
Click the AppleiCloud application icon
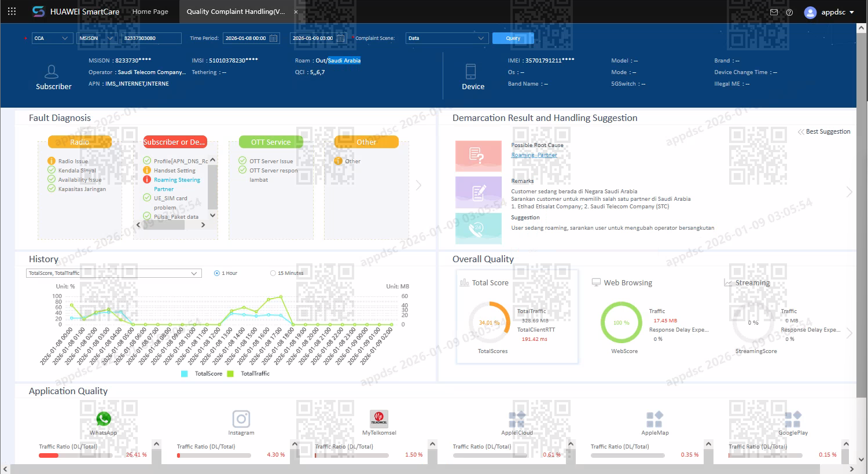point(517,419)
